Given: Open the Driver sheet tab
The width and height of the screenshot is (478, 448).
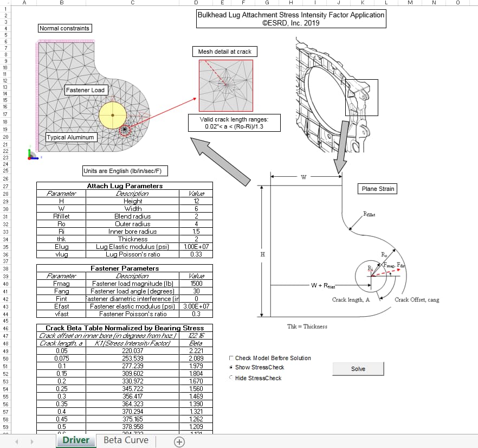Looking at the screenshot, I should 75,440.
